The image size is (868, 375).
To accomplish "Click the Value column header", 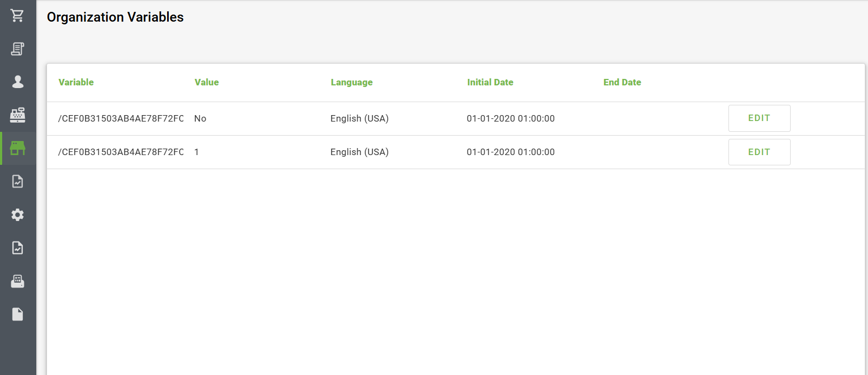I will point(207,82).
